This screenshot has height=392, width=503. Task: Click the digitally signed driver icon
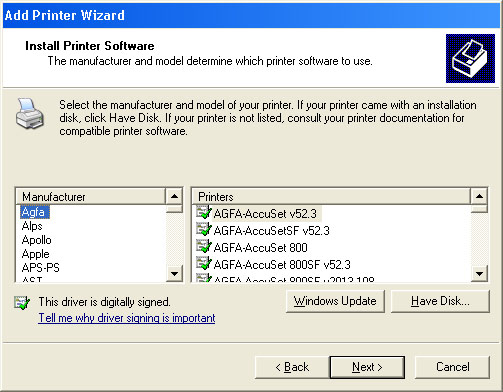pos(22,303)
